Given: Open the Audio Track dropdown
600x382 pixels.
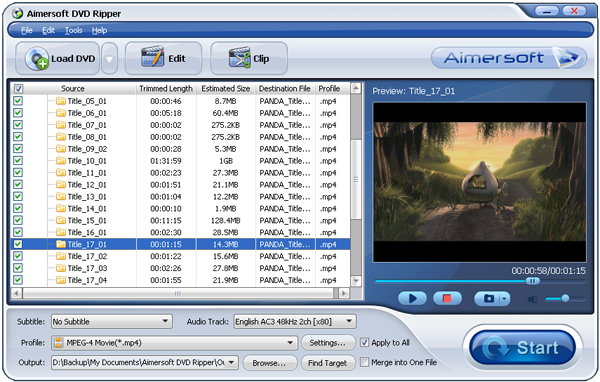Looking at the screenshot, I should click(349, 321).
